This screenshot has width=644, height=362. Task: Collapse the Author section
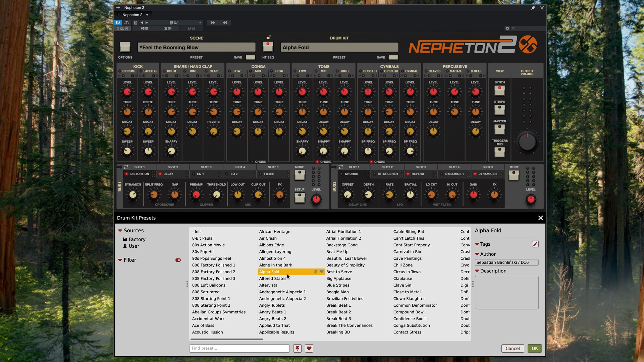point(477,254)
